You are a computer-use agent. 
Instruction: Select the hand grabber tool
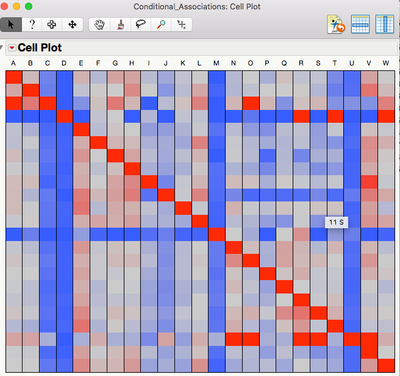point(99,25)
